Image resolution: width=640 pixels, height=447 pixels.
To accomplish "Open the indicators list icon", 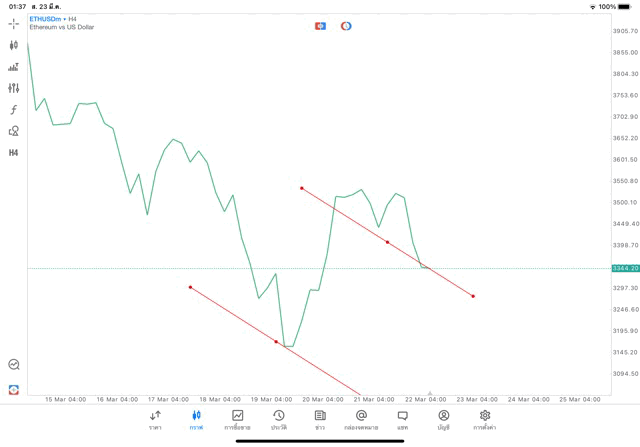I will (14, 67).
